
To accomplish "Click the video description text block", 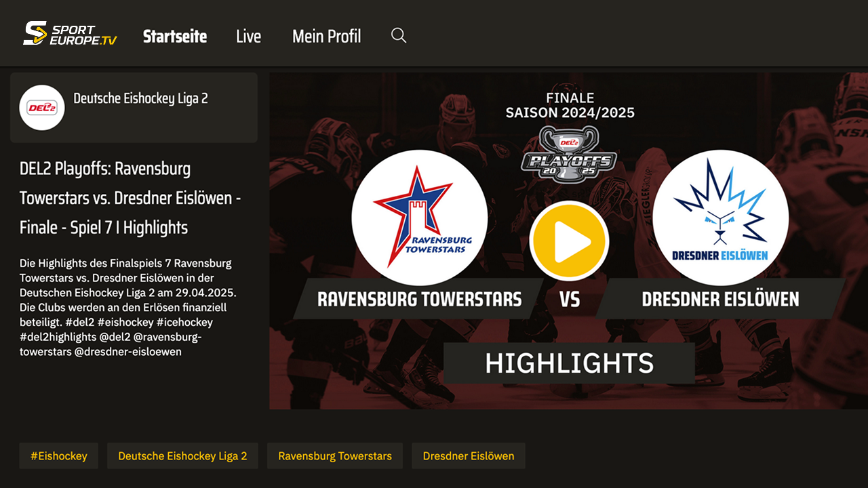I will point(128,307).
